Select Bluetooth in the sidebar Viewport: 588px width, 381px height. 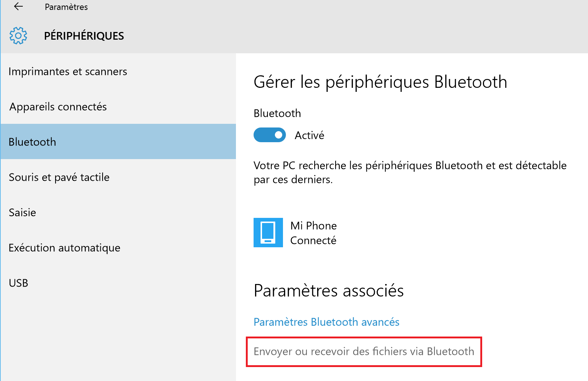click(x=32, y=142)
